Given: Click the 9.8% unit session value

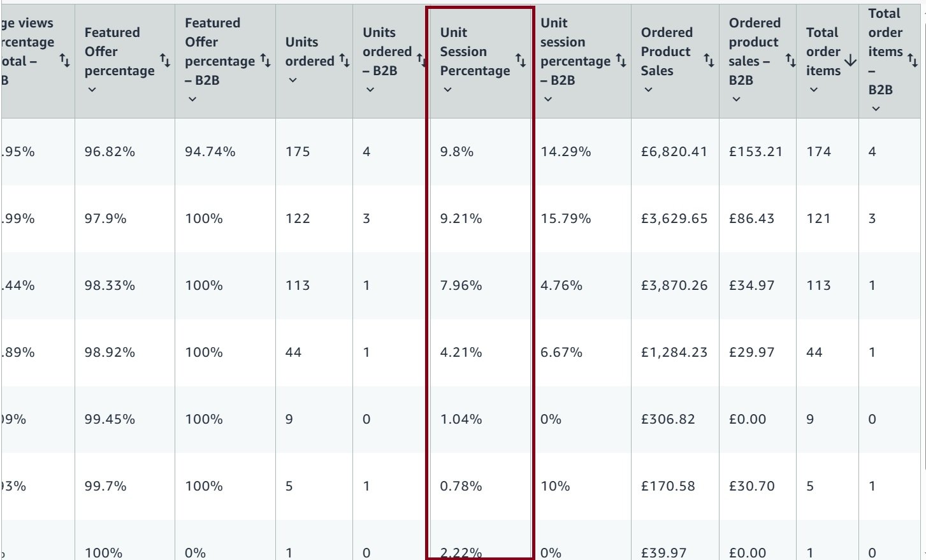Looking at the screenshot, I should (456, 152).
